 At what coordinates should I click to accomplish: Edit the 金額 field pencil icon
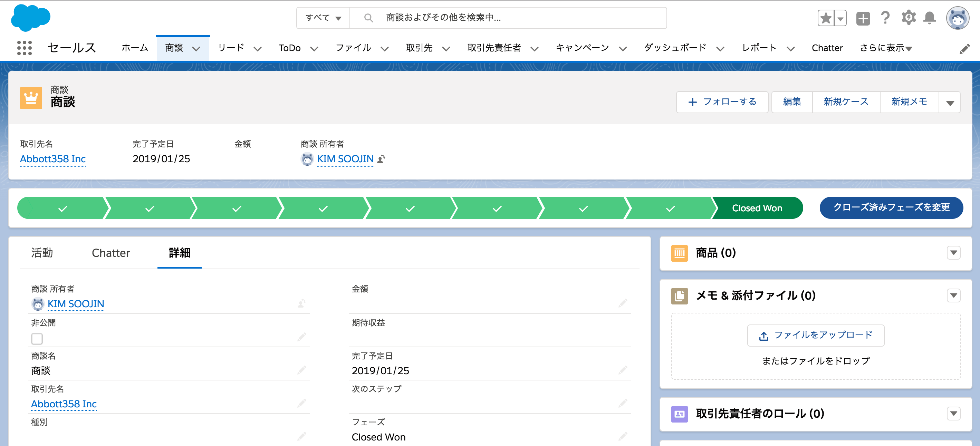(623, 303)
